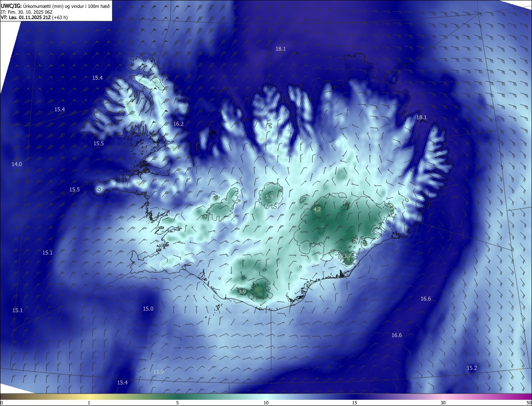
Task: Click the 5.9 value on Hofsjökull glacier
Action: 269,197
